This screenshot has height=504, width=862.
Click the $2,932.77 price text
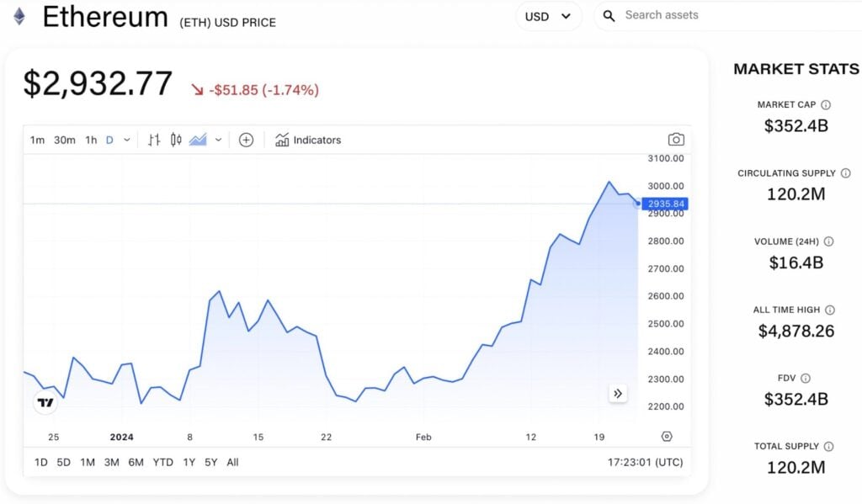[x=98, y=83]
